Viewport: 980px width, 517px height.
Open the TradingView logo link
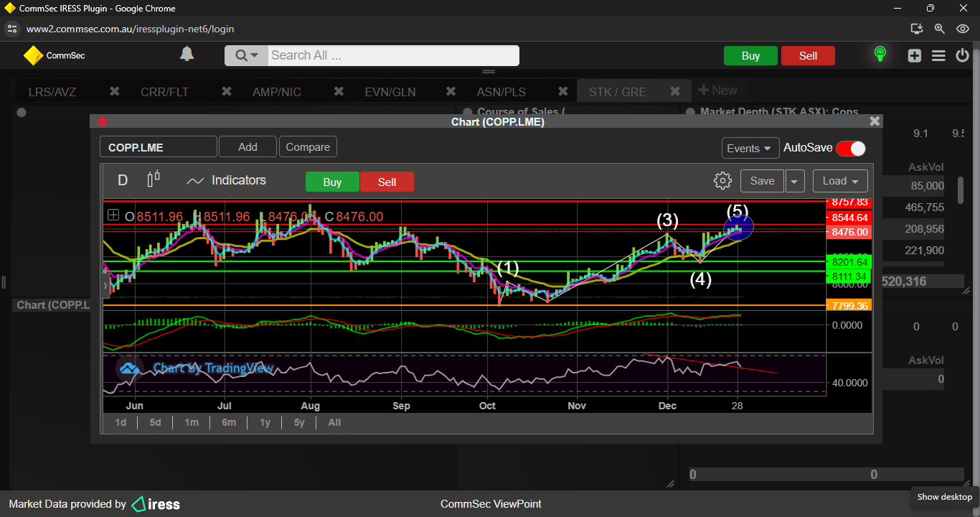(x=129, y=368)
